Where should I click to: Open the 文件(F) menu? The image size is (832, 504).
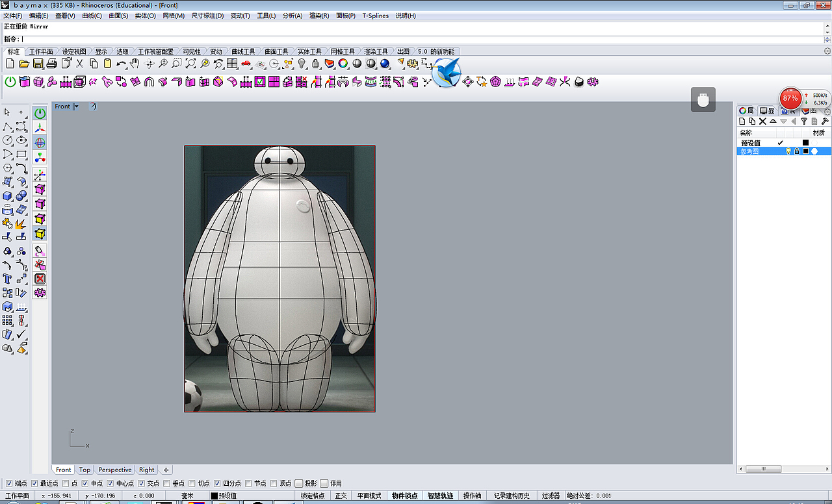click(13, 16)
